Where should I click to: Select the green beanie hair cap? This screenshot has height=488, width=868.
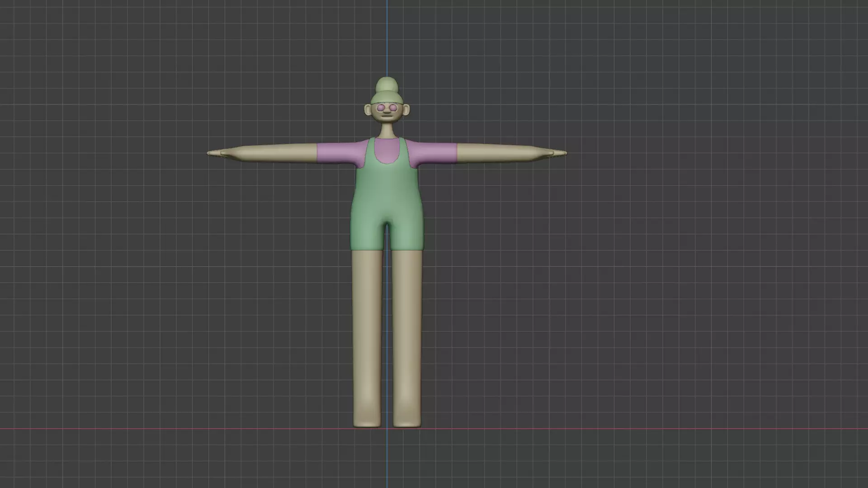click(387, 97)
